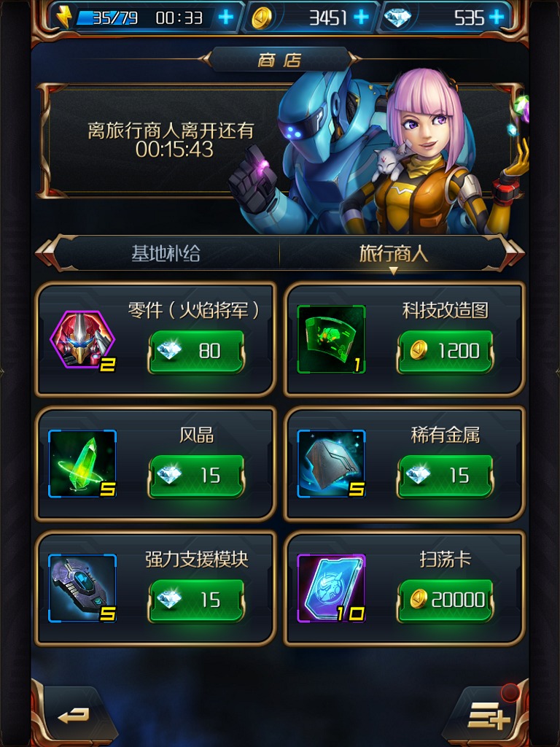Select the blue sweep card icon
This screenshot has width=560, height=747.
pos(331,589)
